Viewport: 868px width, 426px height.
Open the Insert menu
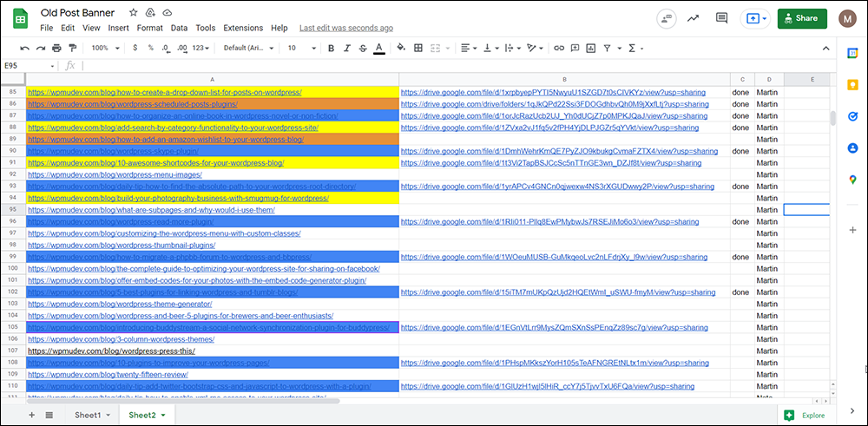118,28
